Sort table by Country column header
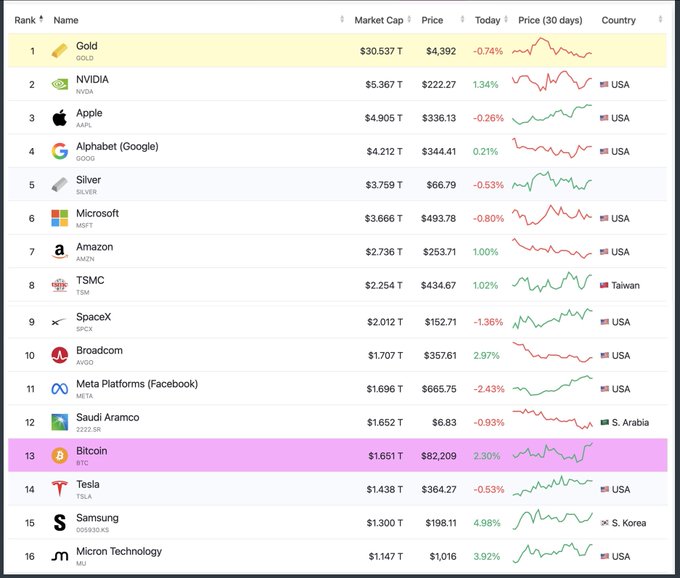The width and height of the screenshot is (680, 578). click(x=618, y=20)
